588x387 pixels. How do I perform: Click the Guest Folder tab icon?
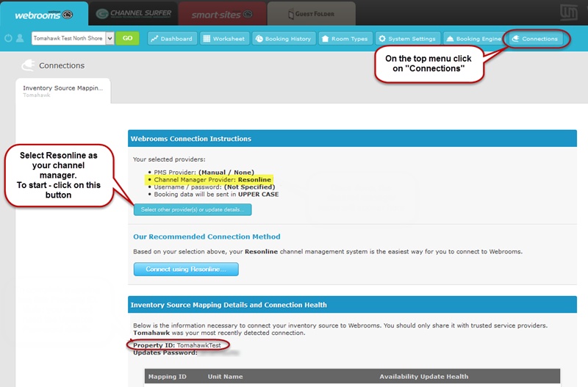point(290,14)
